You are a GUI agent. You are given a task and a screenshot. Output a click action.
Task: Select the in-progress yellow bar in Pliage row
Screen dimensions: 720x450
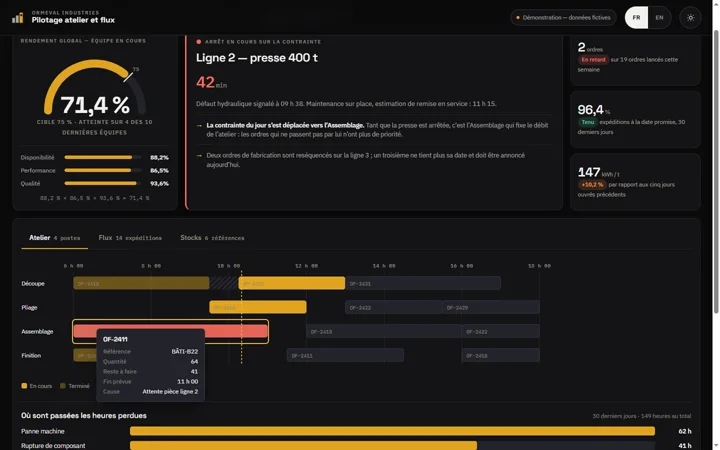[258, 307]
